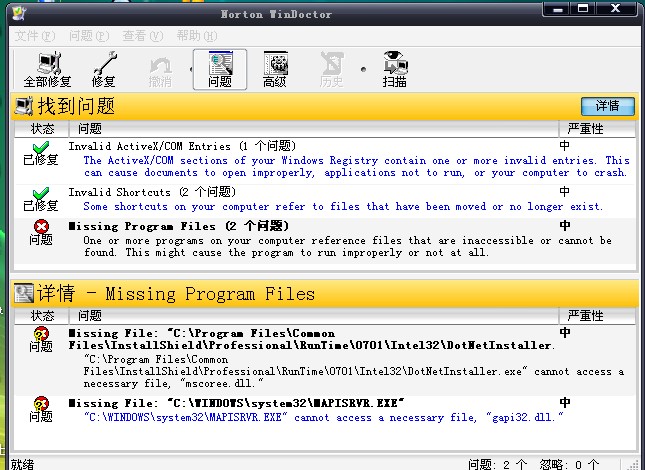645x470 pixels.
Task: Click the 历史 (History) toolbar icon
Action: click(332, 69)
